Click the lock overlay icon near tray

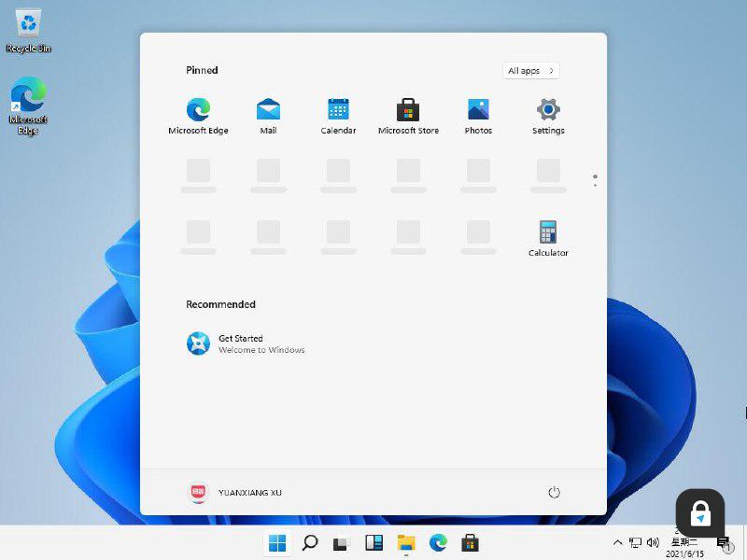(700, 513)
